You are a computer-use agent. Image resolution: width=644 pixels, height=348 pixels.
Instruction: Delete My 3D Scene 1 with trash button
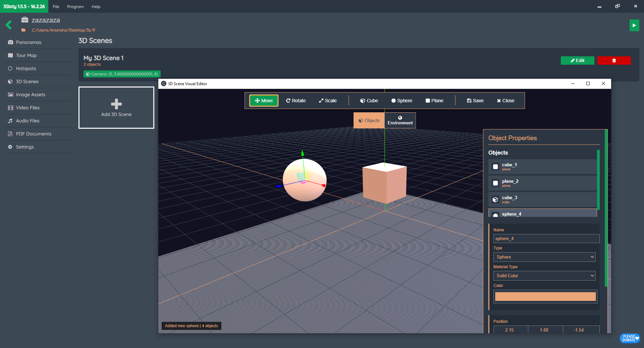pyautogui.click(x=614, y=60)
